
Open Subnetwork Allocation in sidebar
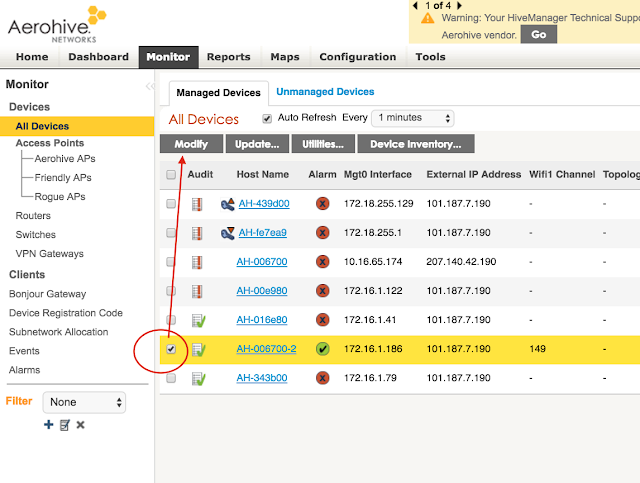pos(58,332)
